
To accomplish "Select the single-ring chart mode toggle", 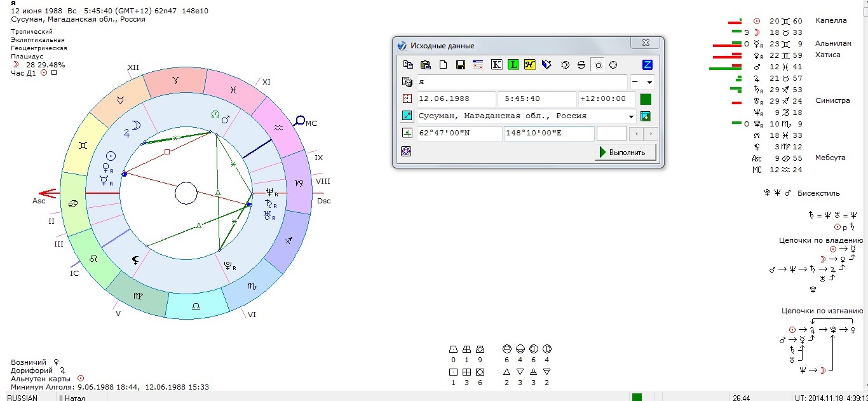I will (597, 65).
